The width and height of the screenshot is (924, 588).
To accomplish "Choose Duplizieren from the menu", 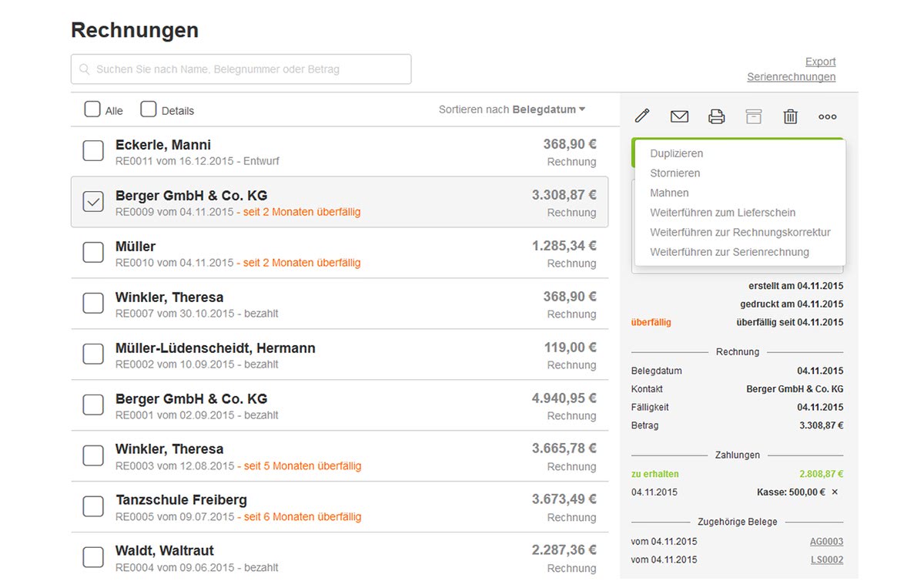I will click(676, 153).
